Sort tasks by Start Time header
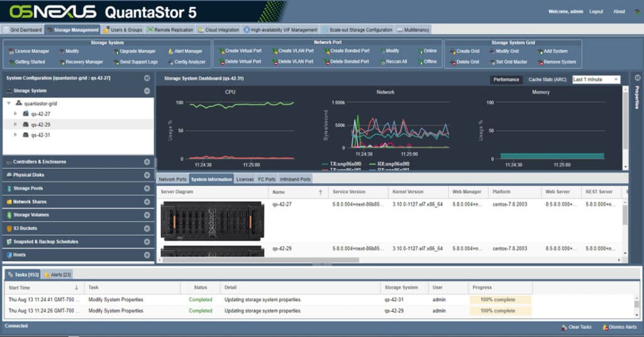The image size is (644, 337). click(x=44, y=288)
